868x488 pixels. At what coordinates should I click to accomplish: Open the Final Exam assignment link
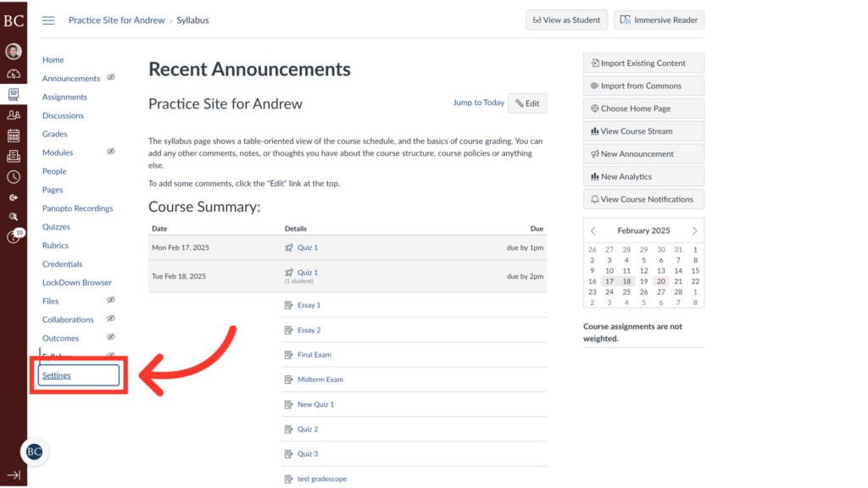(x=313, y=354)
